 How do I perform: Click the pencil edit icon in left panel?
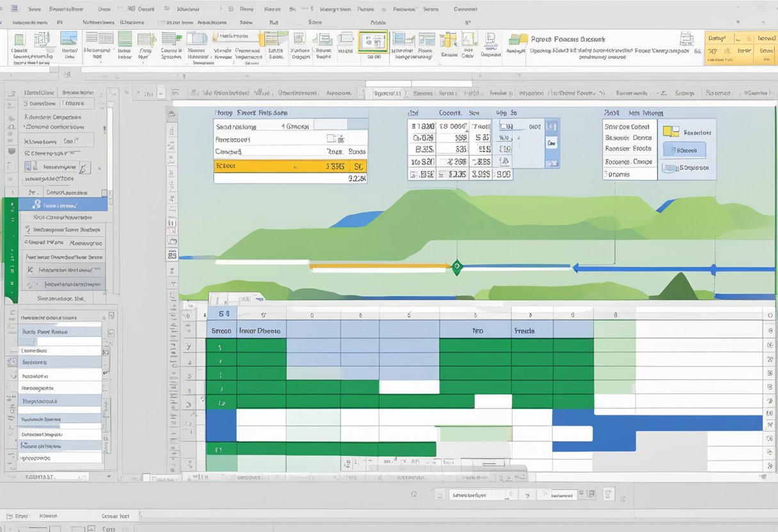[x=84, y=168]
